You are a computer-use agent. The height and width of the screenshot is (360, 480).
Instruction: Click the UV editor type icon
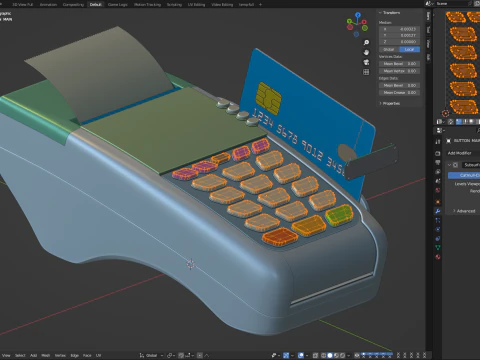coord(440,122)
